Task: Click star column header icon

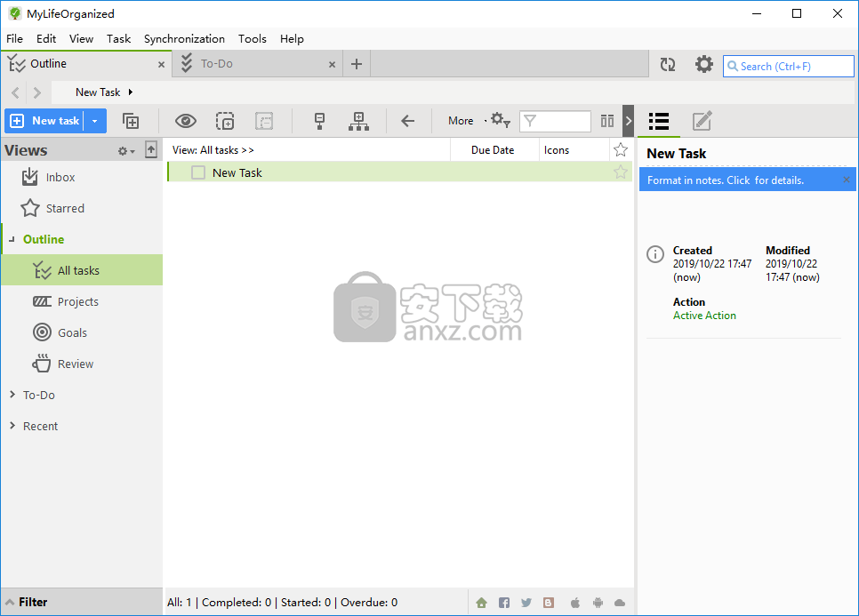Action: click(x=620, y=149)
